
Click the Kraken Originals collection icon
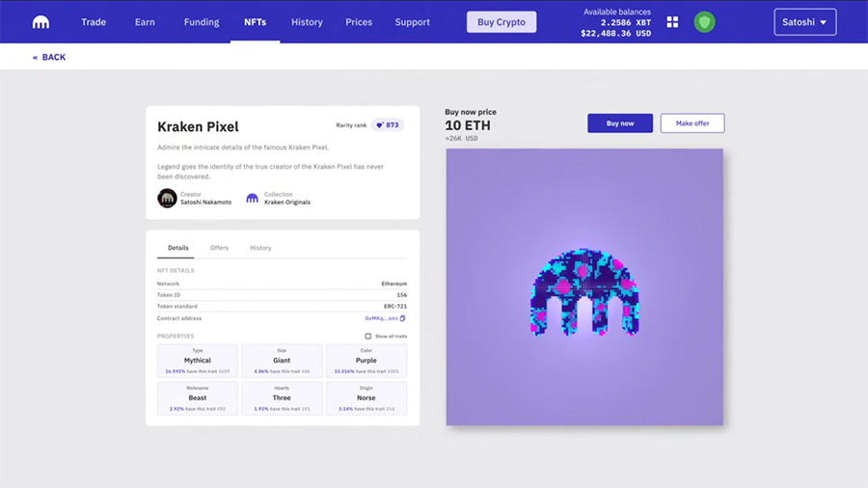pos(252,198)
